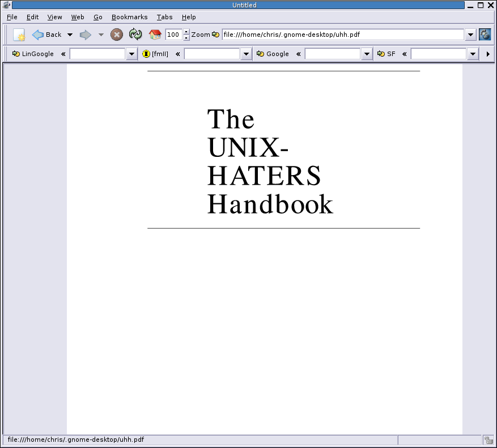The image size is (497, 448).
Task: Click the Galeon spinner icon beside address bar
Action: point(485,35)
